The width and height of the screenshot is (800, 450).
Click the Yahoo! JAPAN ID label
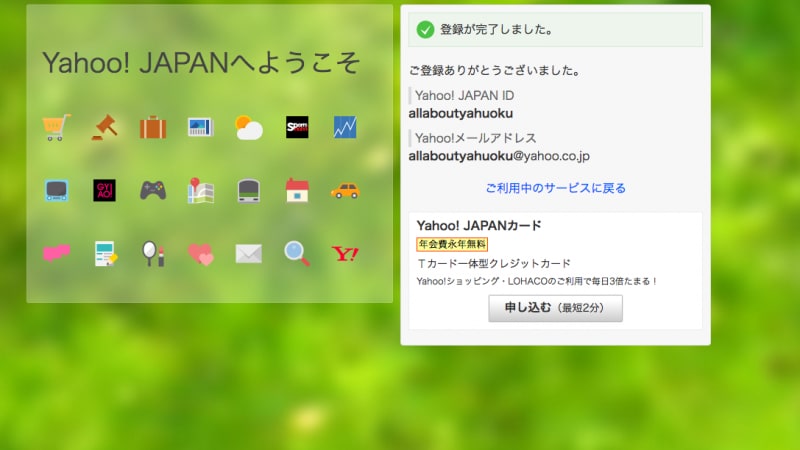tap(464, 95)
